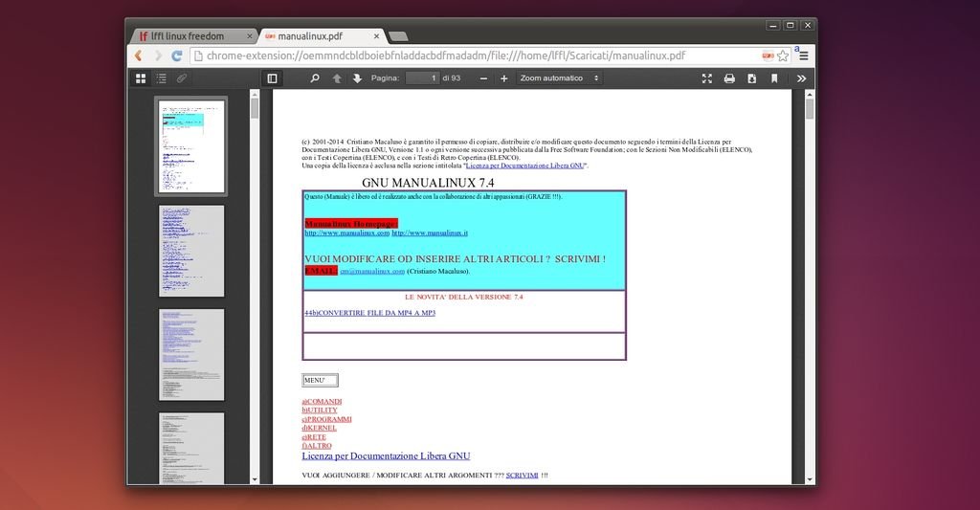Click the sidebar vertical scrollbar thumb
The image size is (980, 510).
[x=255, y=108]
